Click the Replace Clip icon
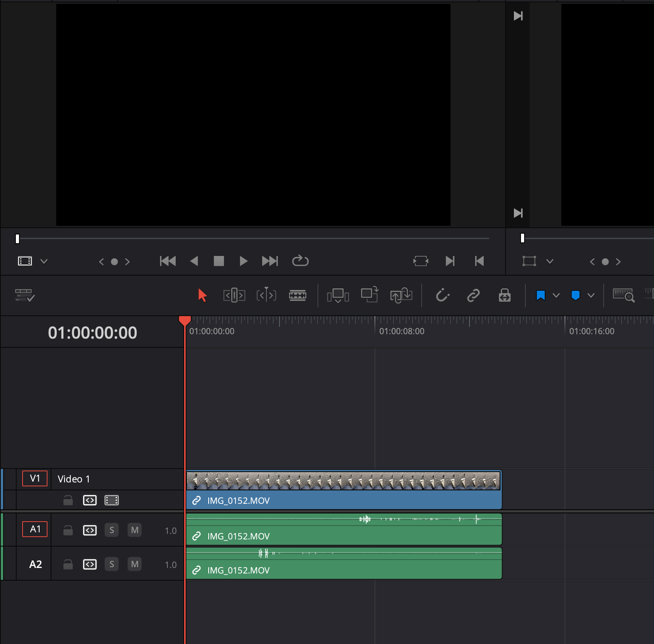 click(401, 295)
